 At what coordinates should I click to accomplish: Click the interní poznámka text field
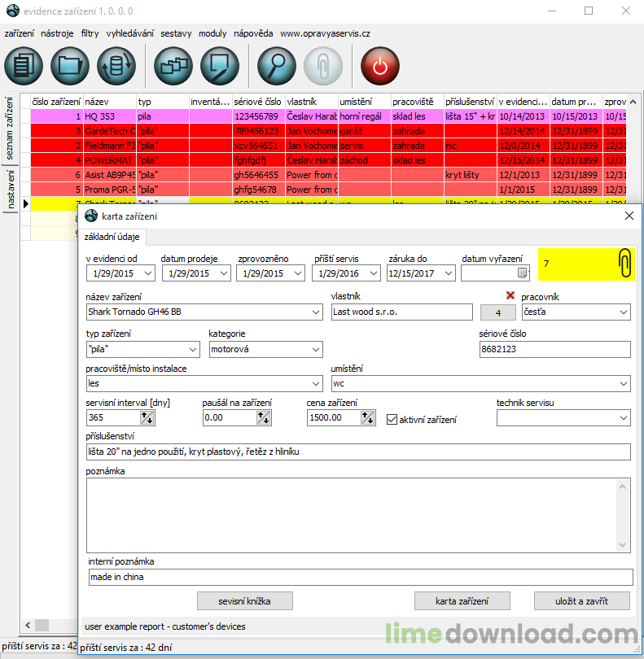pos(361,577)
